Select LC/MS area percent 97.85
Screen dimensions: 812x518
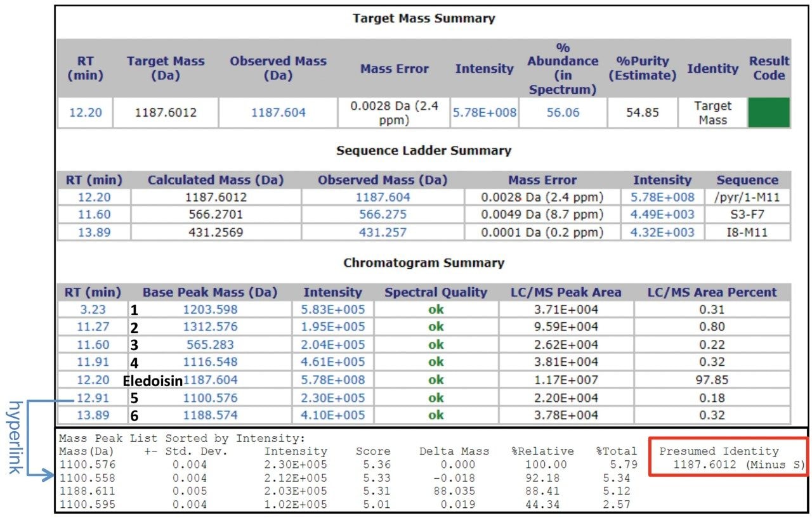711,380
